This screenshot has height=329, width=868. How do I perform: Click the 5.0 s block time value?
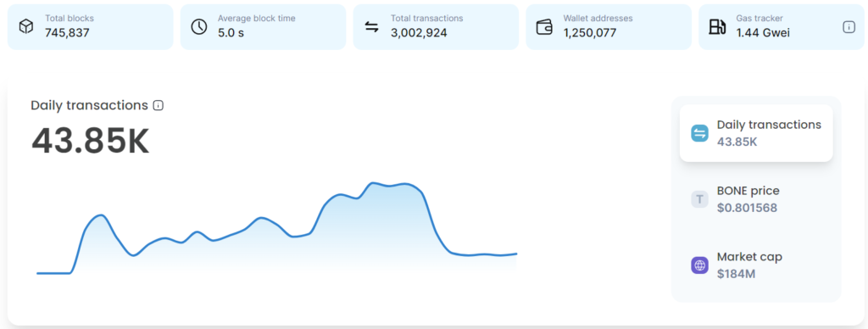[231, 33]
